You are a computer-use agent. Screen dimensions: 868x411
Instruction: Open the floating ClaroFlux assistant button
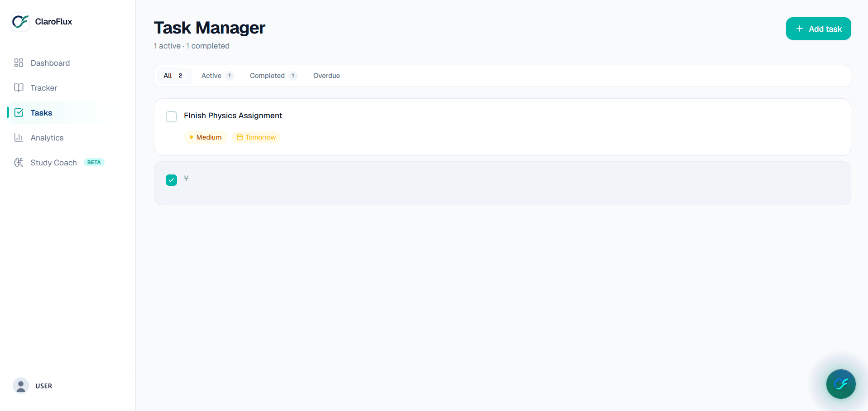pos(841,384)
